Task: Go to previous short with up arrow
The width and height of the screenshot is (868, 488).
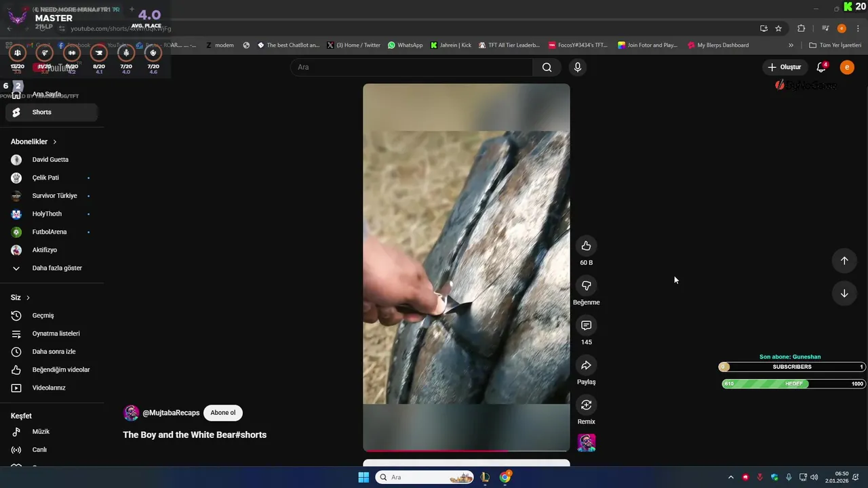Action: click(844, 261)
